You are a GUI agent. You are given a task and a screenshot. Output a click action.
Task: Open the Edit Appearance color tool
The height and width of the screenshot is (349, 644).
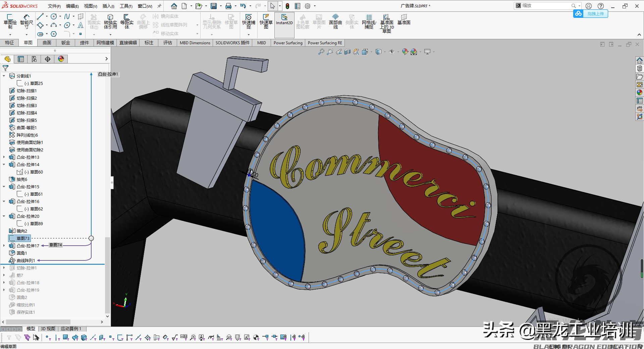(x=405, y=52)
